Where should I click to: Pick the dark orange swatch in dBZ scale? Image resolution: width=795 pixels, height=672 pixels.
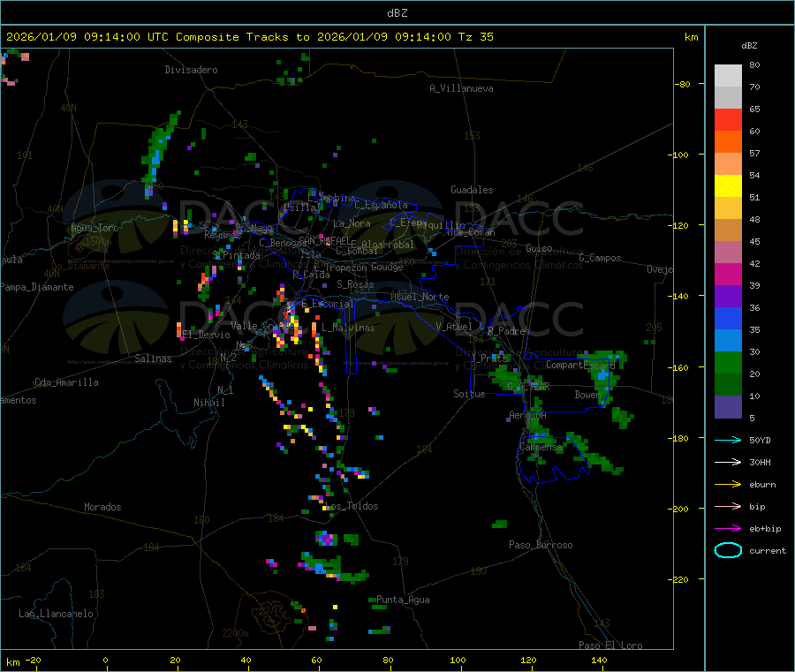(728, 142)
